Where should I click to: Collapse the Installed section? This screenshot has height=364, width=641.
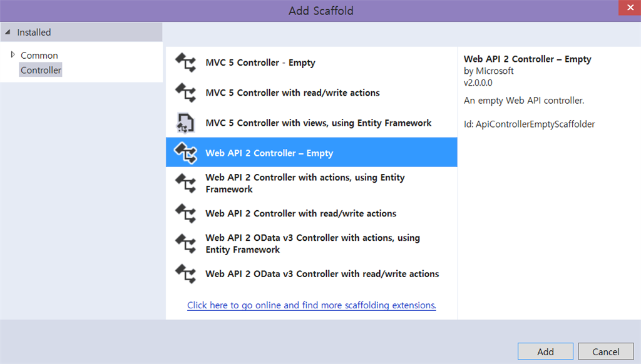(8, 32)
